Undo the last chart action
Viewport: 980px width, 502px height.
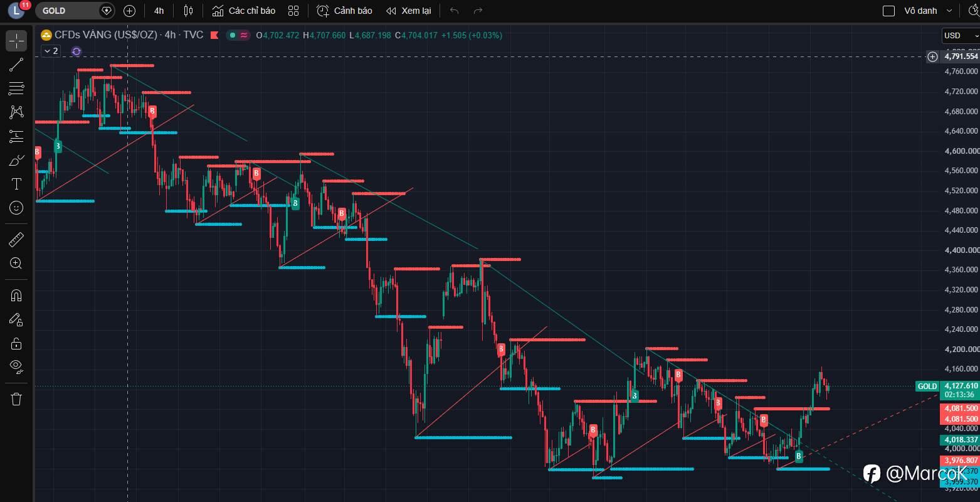[455, 11]
